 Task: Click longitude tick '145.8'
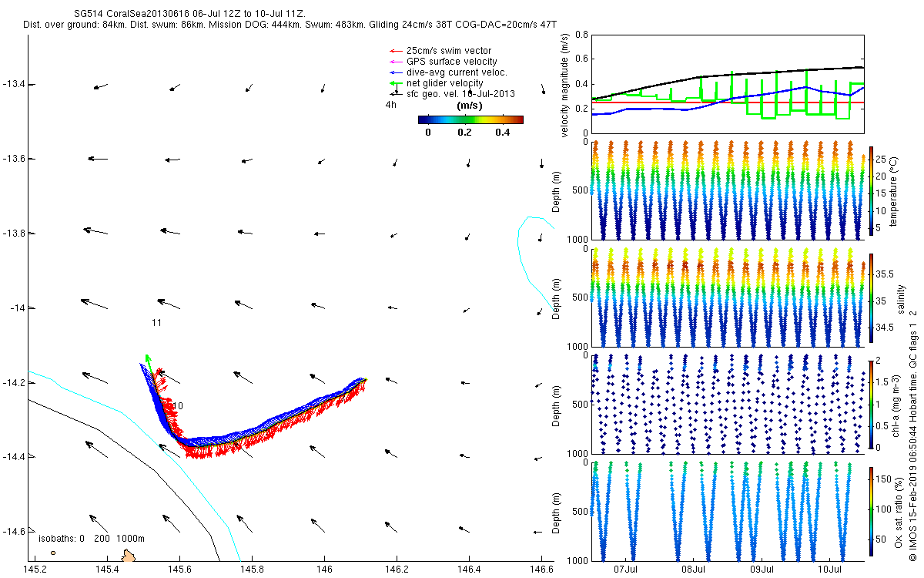(252, 570)
